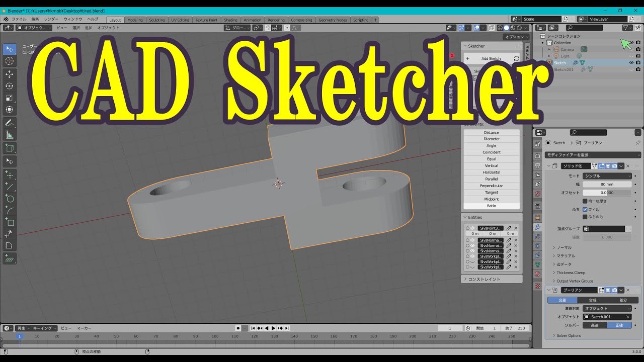Viewport: 644px width, 362px height.
Task: Open the モード シンプル dropdown
Action: click(607, 176)
